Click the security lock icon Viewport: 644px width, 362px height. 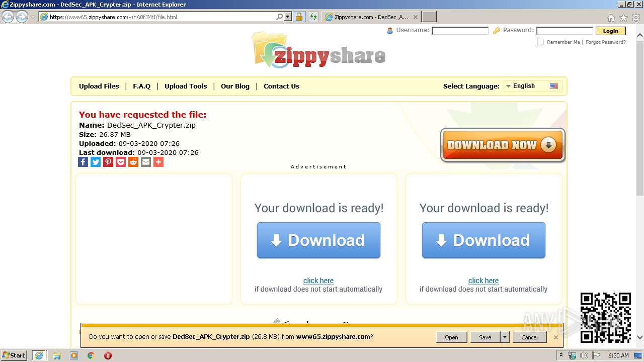[x=299, y=17]
